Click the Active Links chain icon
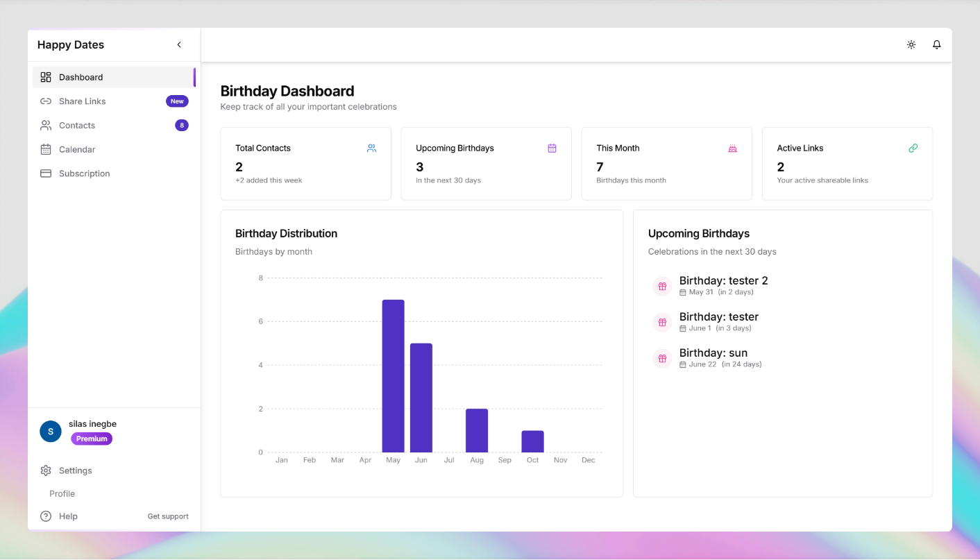Viewport: 980px width, 560px height. pyautogui.click(x=913, y=148)
